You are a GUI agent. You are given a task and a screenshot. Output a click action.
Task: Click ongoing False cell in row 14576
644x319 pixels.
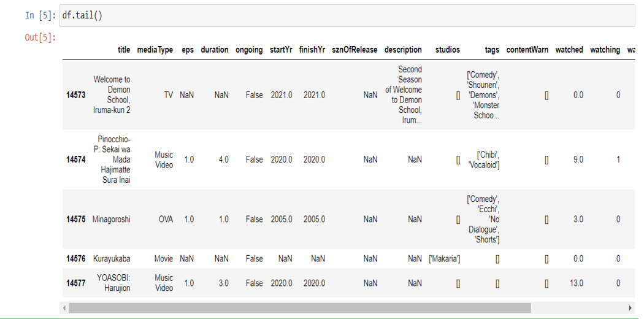(x=255, y=259)
